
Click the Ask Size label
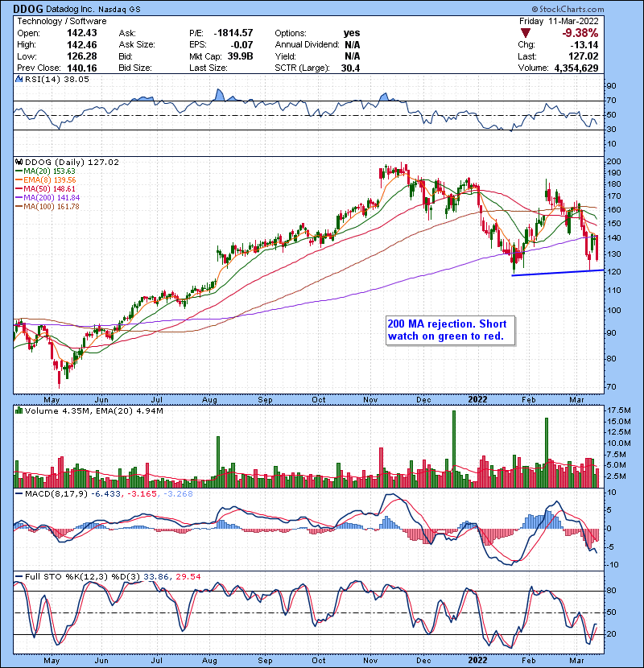coord(137,45)
